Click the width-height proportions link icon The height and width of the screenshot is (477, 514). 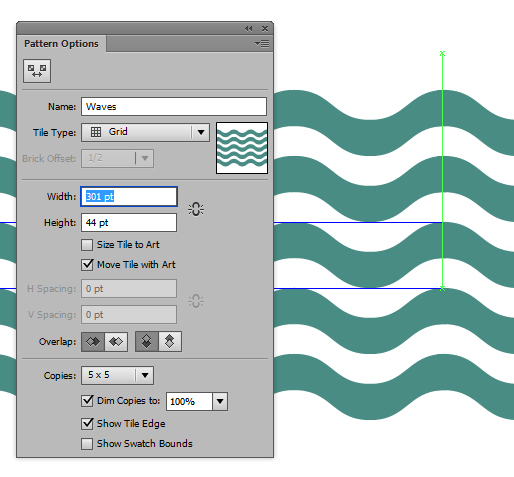click(x=196, y=209)
